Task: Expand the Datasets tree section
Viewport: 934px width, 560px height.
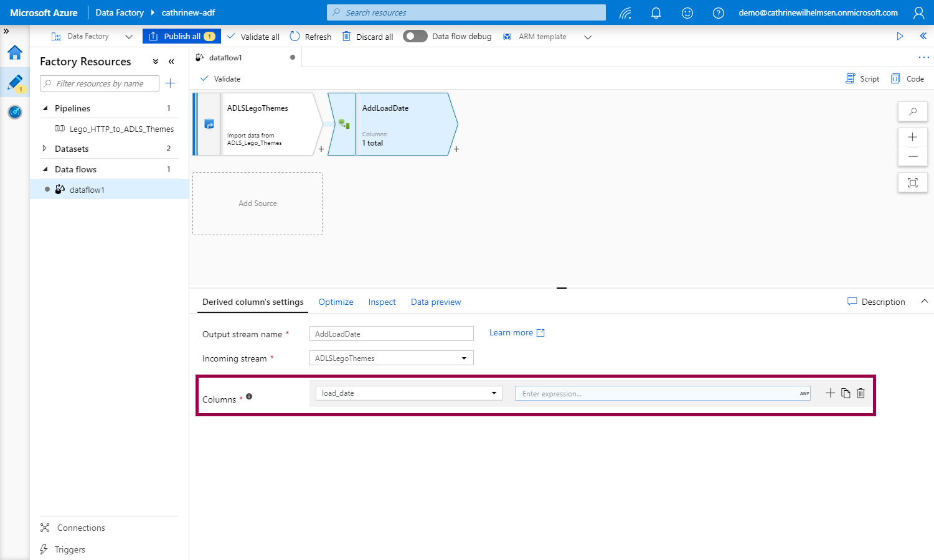Action: click(x=44, y=149)
